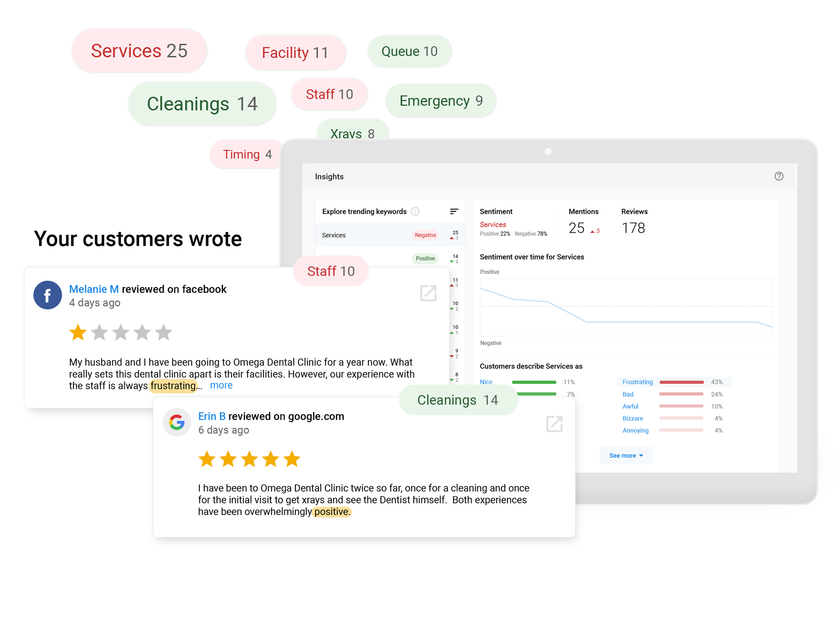Select the Services keyword row

tap(376, 235)
